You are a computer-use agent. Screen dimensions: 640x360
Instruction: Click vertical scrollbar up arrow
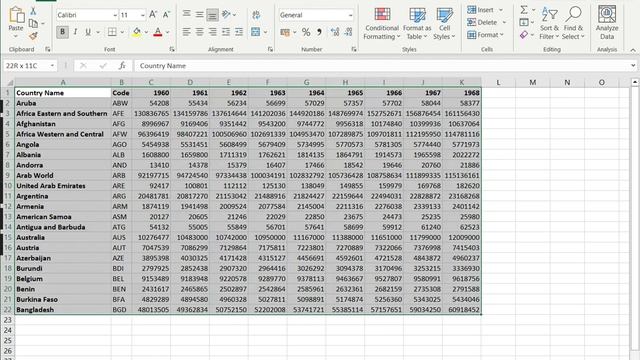pyautogui.click(x=635, y=82)
